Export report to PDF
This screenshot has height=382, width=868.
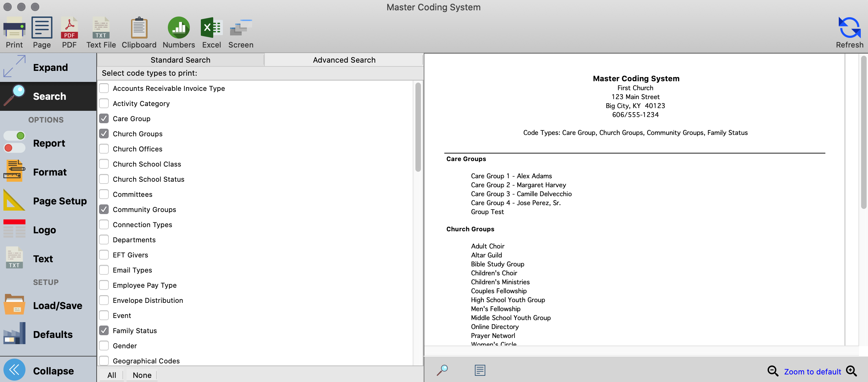(69, 32)
